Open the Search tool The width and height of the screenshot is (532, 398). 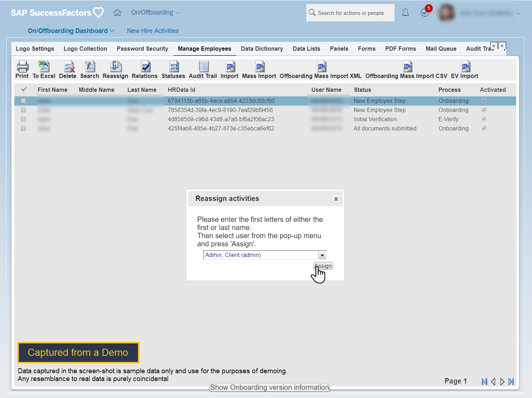[x=90, y=66]
